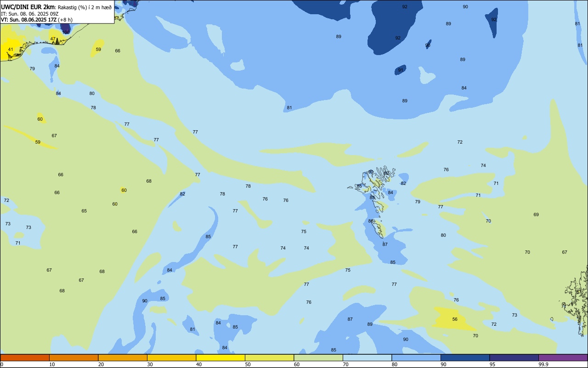Click the '20' tick label on color scale
Screen dimensions: 588x368
[101, 364]
